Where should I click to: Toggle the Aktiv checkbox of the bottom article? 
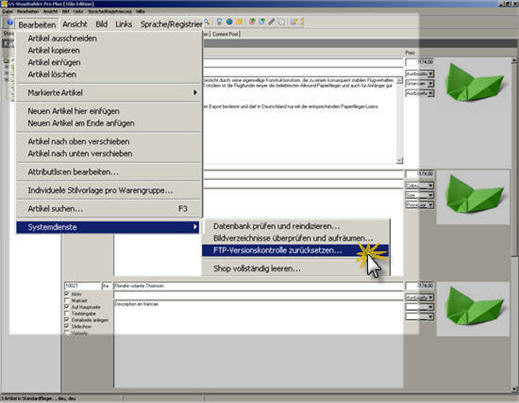click(67, 294)
